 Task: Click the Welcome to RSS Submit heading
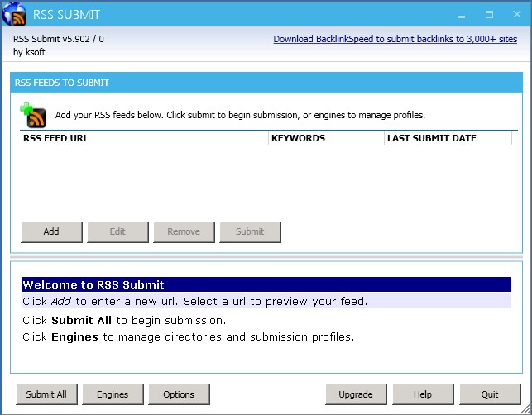[x=266, y=284]
